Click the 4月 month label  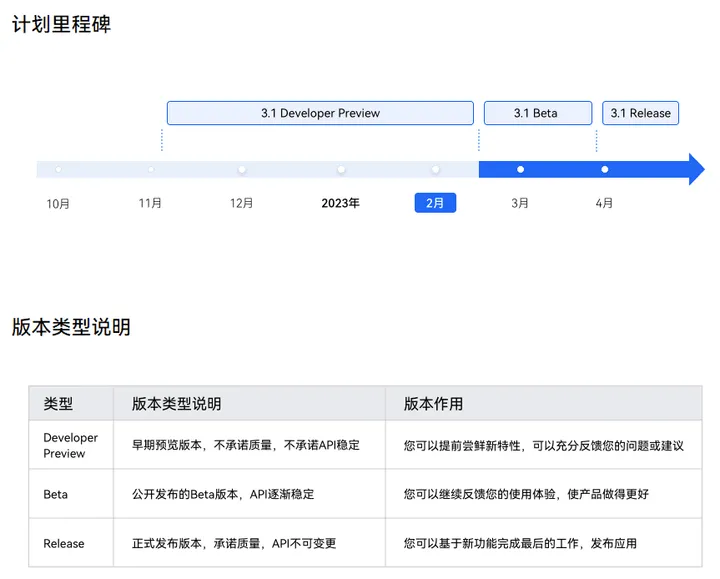tap(604, 203)
